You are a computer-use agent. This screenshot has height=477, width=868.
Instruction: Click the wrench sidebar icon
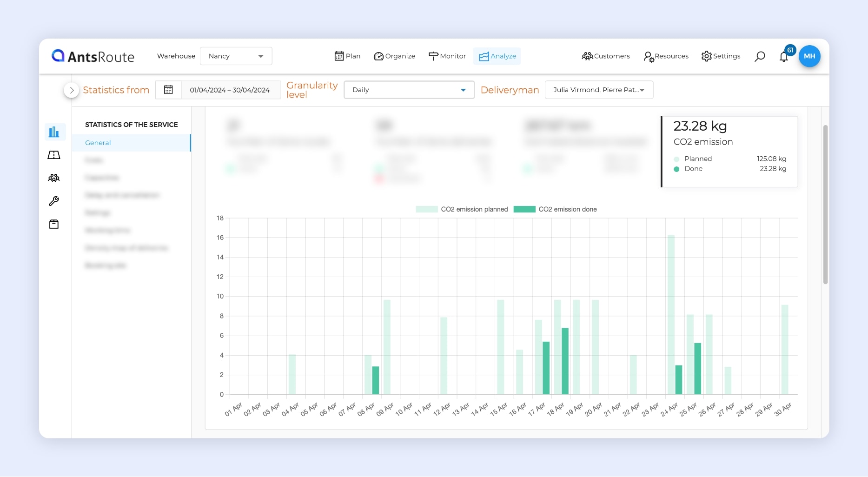coord(54,201)
